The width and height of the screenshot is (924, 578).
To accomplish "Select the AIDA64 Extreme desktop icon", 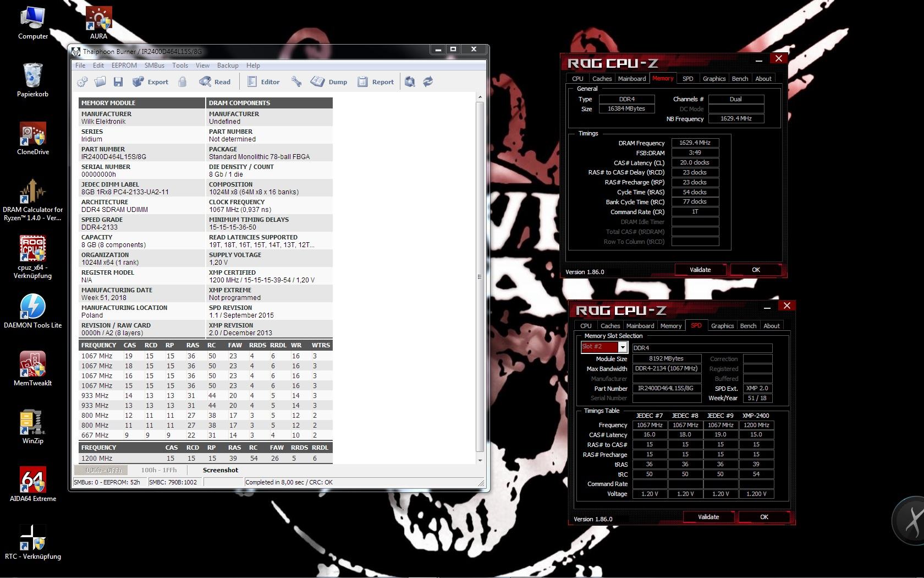I will point(33,484).
